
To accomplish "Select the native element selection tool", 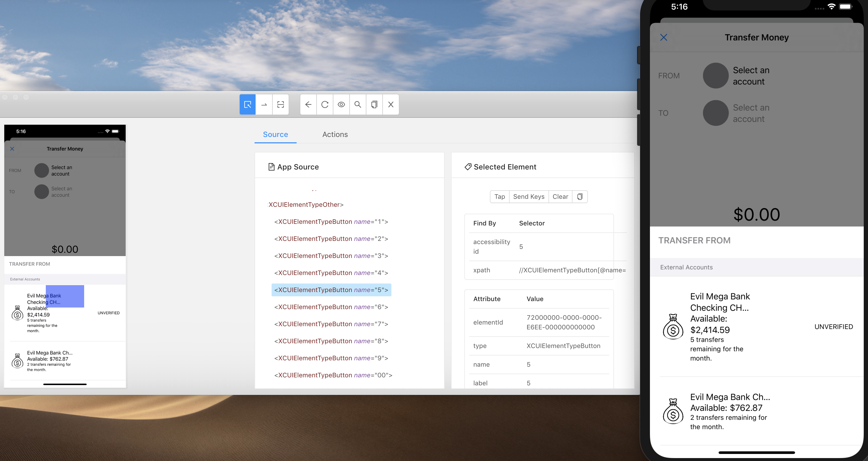I will click(247, 104).
